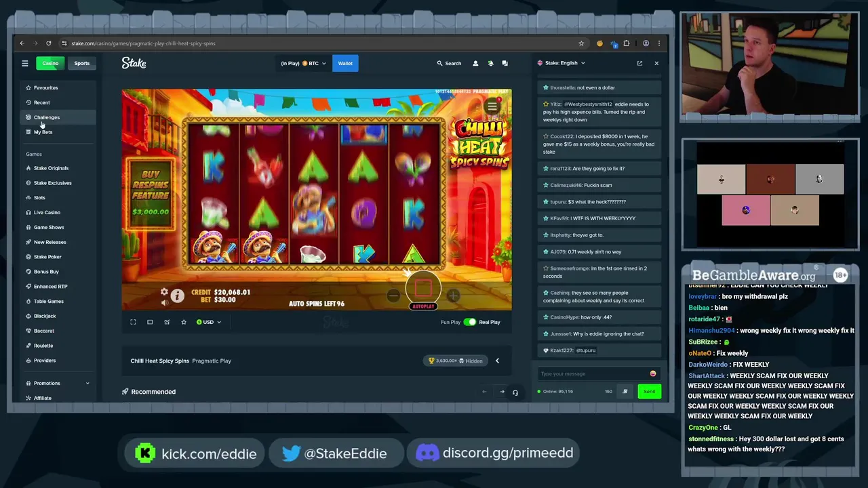
Task: Type in the chat message field
Action: pyautogui.click(x=593, y=373)
